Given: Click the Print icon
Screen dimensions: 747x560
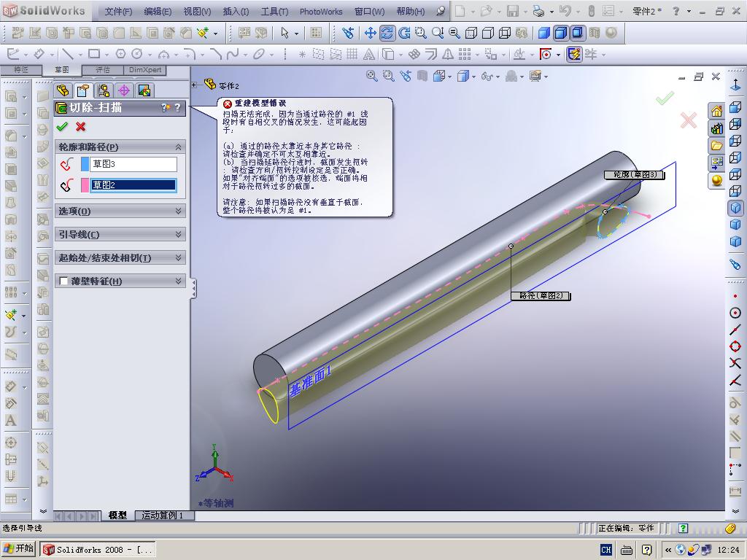Looking at the screenshot, I should (539, 10).
